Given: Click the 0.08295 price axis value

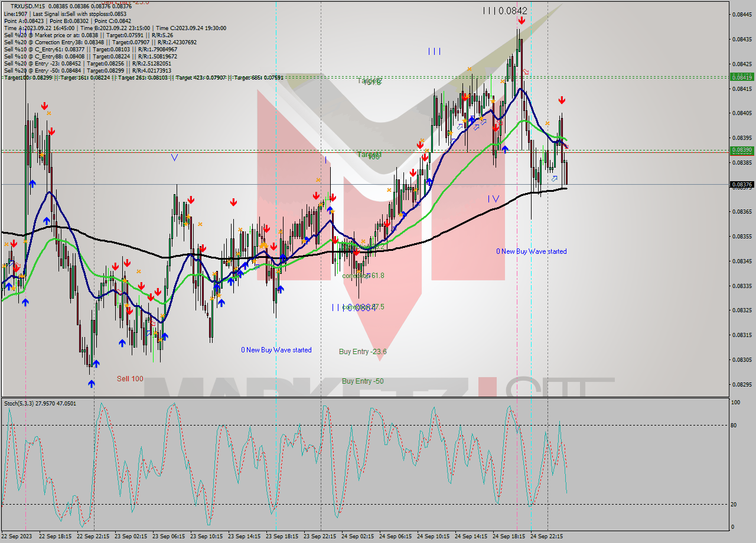Looking at the screenshot, I should [x=742, y=384].
